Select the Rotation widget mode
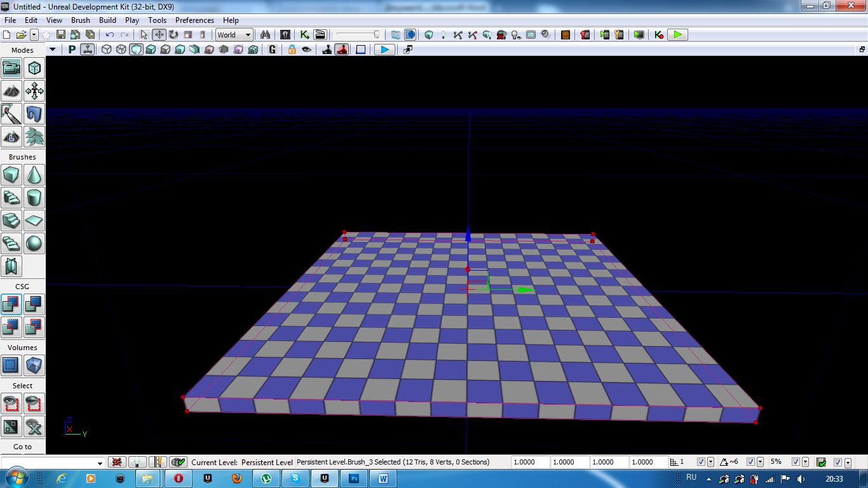This screenshot has height=488, width=868. (x=173, y=35)
